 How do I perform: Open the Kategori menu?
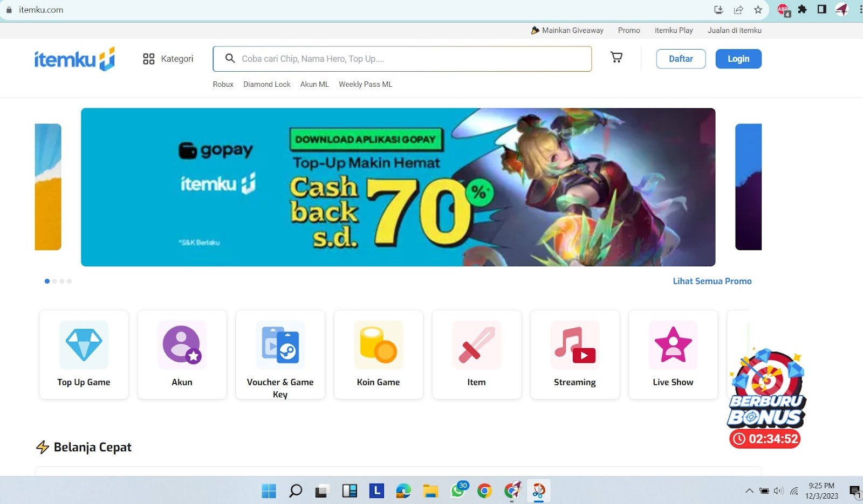point(168,59)
